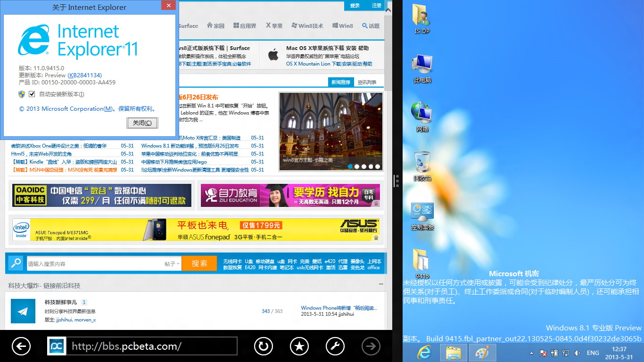The height and width of the screenshot is (362, 644).
Task: Open Html5，未来Web开发的主角 article
Action: click(x=41, y=154)
